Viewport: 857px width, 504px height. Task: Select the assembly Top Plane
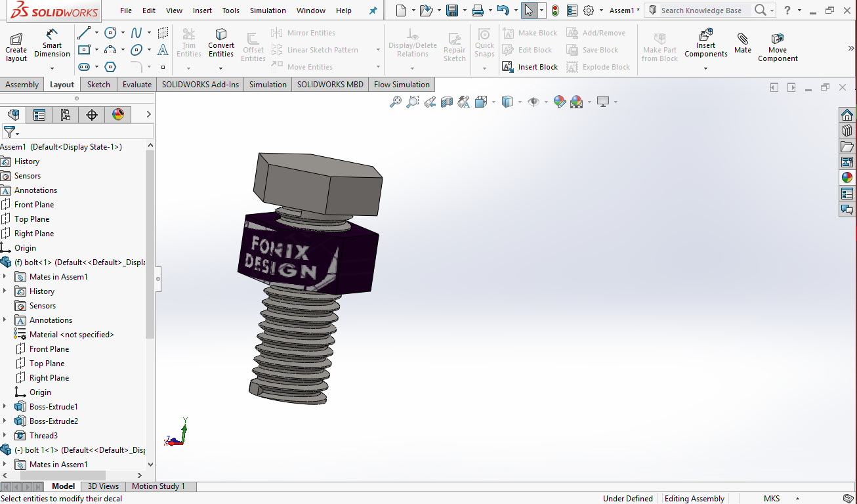31,219
